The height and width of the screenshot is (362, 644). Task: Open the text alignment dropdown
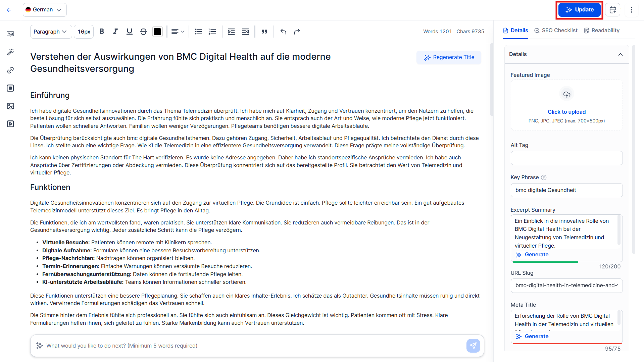click(x=178, y=32)
